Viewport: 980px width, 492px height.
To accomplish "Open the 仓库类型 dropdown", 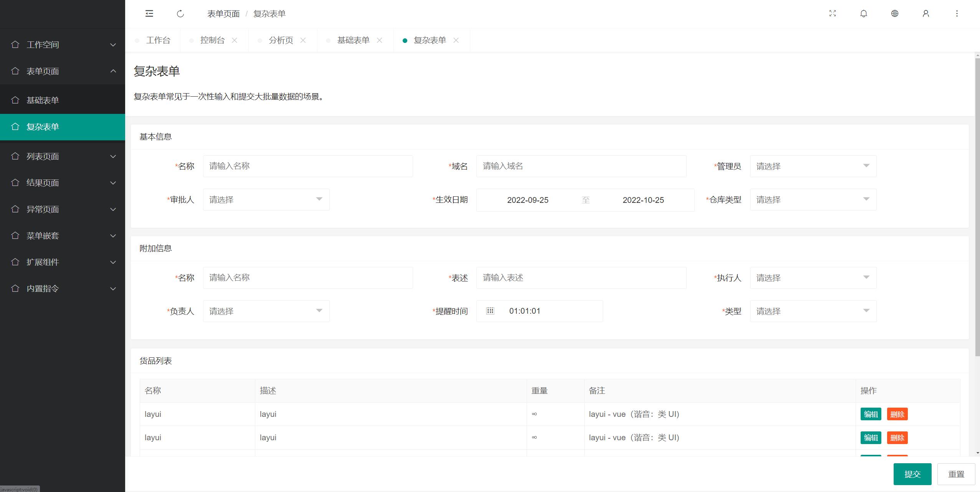I will 813,199.
